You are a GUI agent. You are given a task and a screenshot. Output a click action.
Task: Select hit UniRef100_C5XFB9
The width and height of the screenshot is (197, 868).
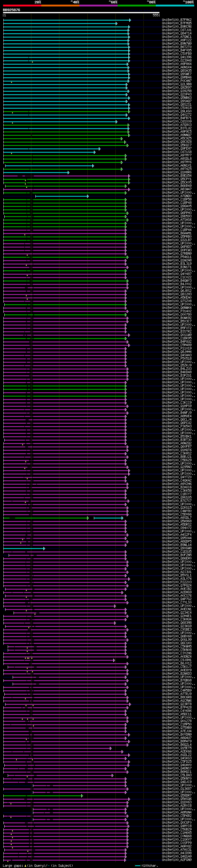177,54
